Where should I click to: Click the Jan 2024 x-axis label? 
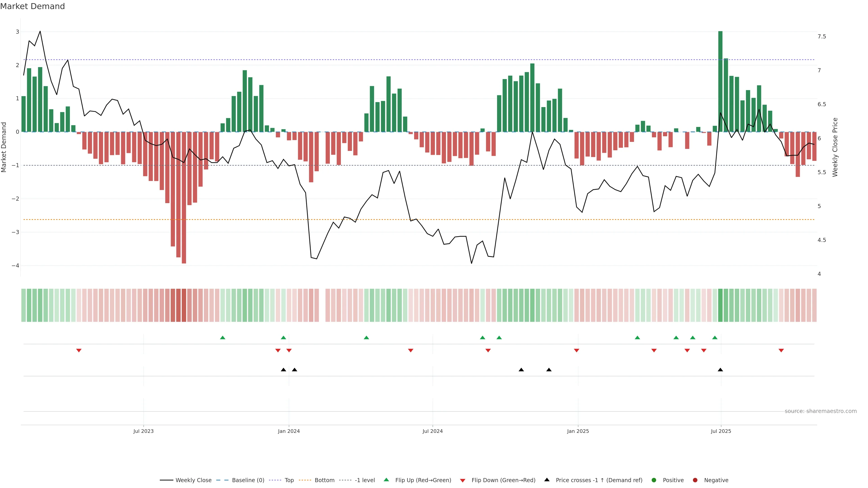tap(289, 432)
